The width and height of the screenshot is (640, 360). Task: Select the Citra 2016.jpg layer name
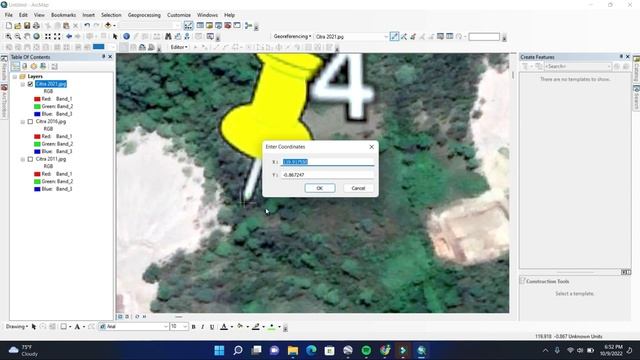point(51,122)
